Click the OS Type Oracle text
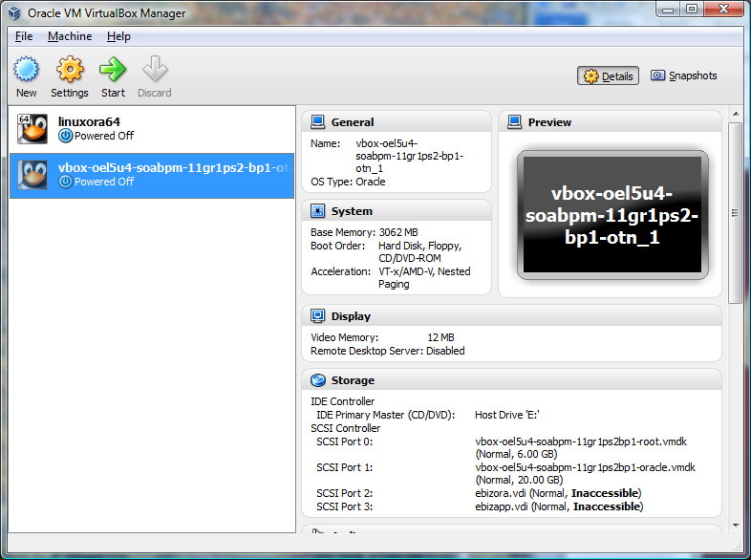The width and height of the screenshot is (751, 560). pos(348,182)
